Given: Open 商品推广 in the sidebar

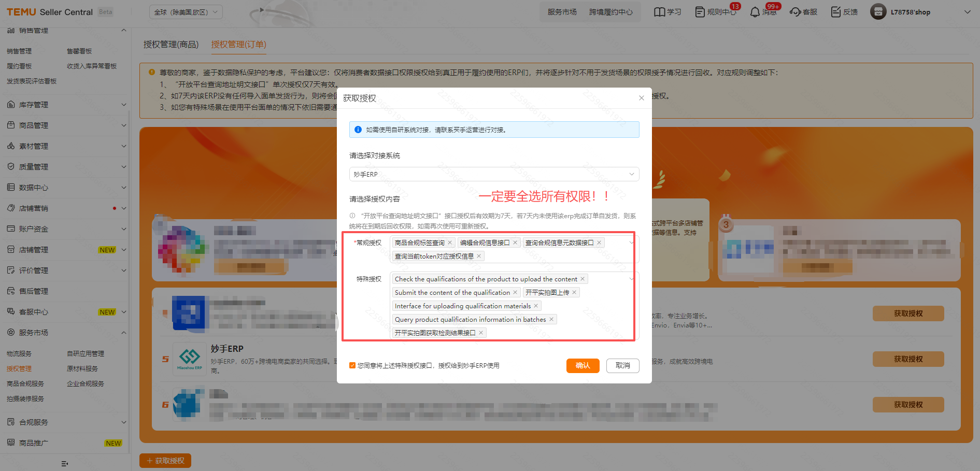Looking at the screenshot, I should point(34,443).
